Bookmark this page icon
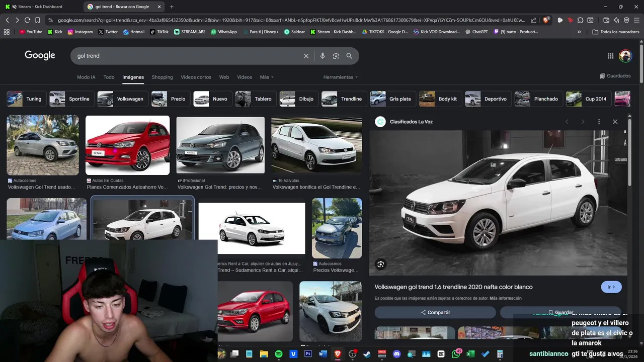The height and width of the screenshot is (362, 644). click(37, 20)
